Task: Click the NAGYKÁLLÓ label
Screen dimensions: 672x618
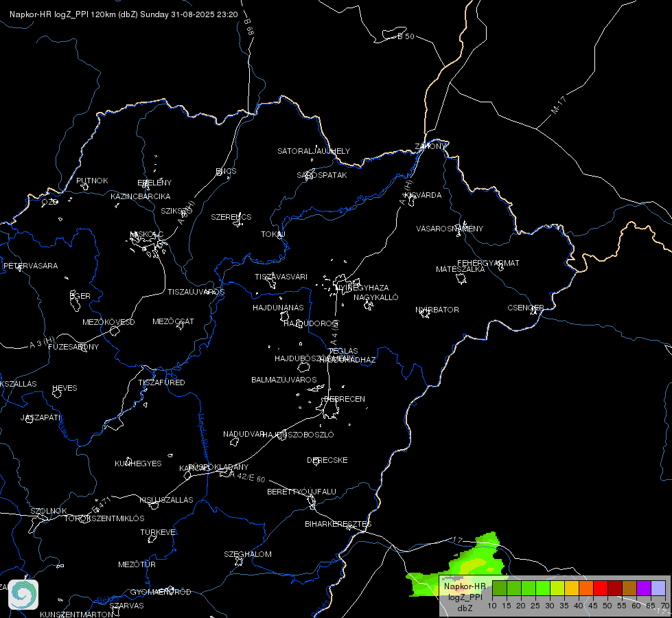Action: pos(376,297)
